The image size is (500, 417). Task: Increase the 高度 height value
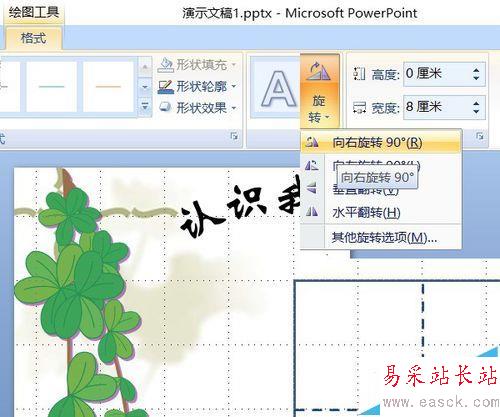pos(476,69)
